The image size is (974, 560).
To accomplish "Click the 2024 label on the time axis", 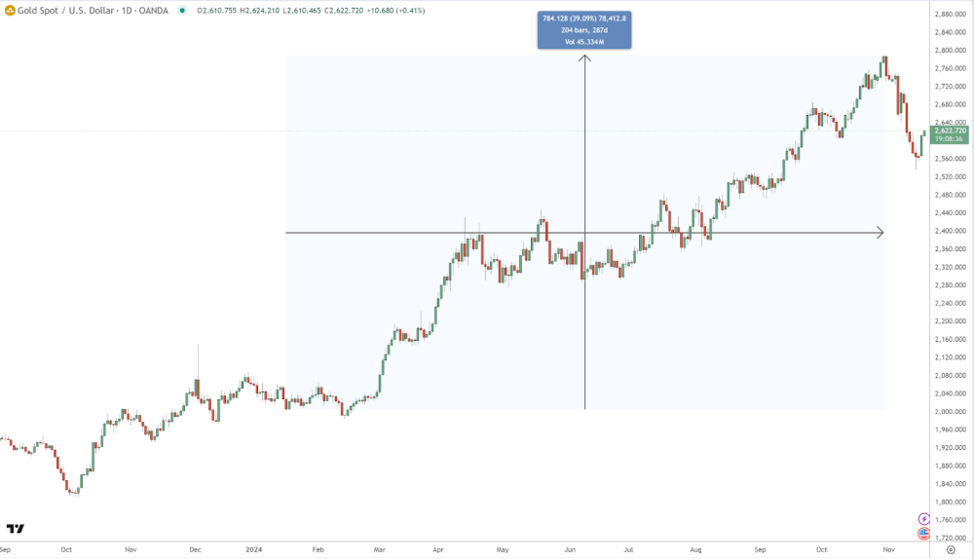I will coord(253,550).
